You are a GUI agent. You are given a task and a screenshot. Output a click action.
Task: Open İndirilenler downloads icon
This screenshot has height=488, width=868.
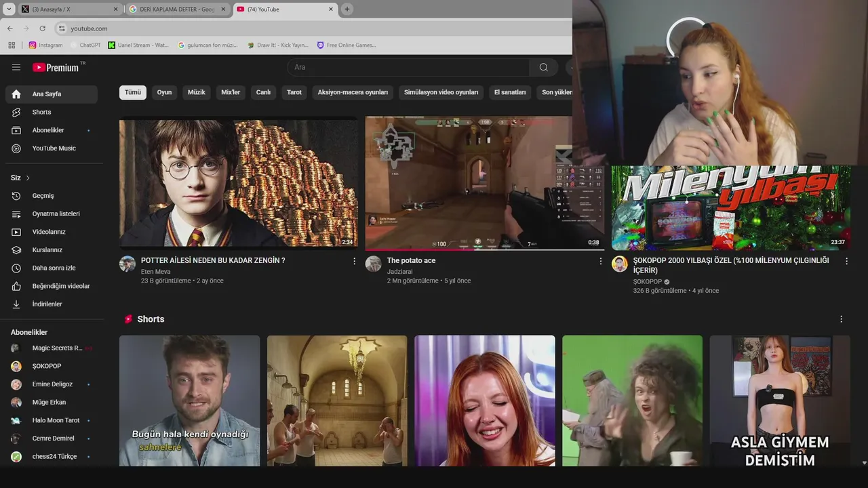[x=16, y=304]
